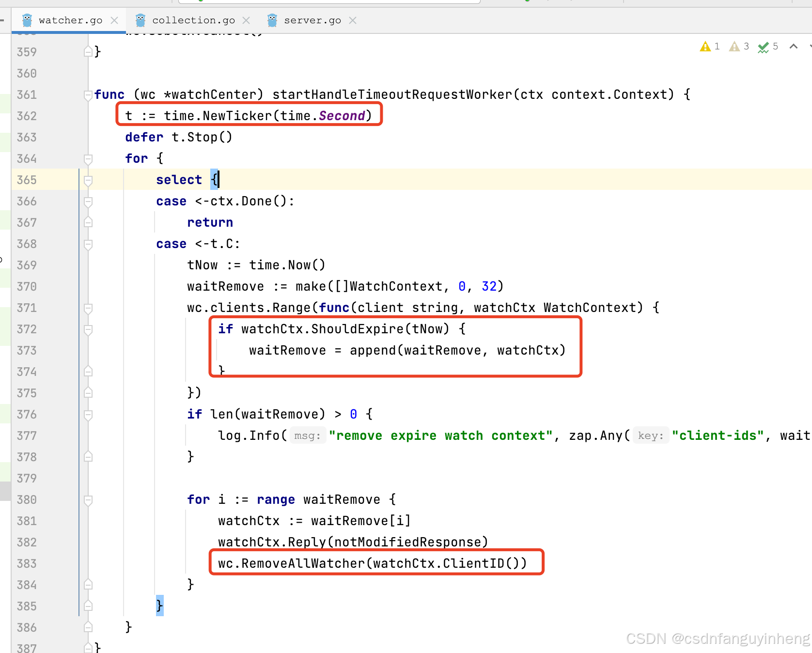Collapse the function at line 361
812x653 pixels.
click(88, 95)
